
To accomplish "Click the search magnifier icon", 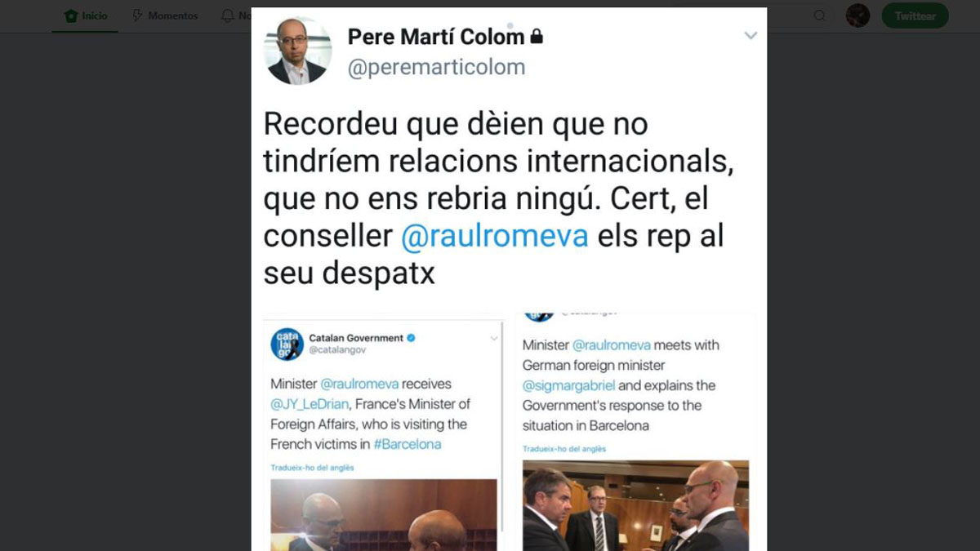I will coord(820,16).
